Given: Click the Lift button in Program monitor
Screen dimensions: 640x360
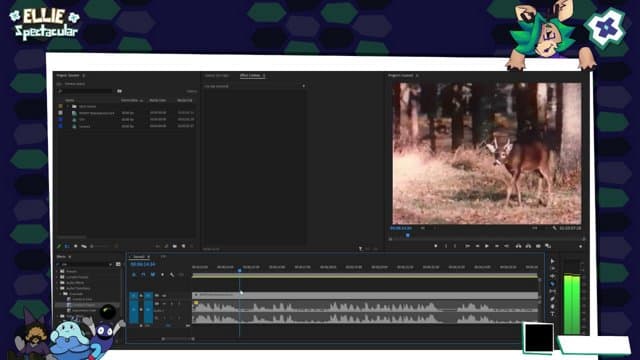Looking at the screenshot, I should click(x=518, y=246).
